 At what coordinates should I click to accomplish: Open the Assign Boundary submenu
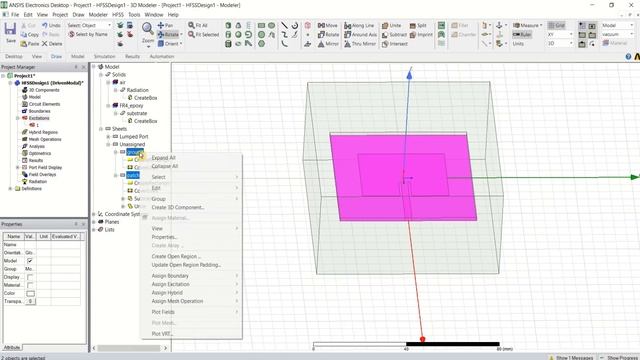(191, 276)
